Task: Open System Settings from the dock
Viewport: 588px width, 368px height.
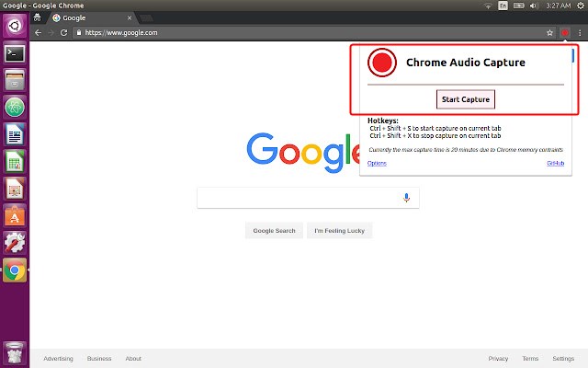Action: 15,243
